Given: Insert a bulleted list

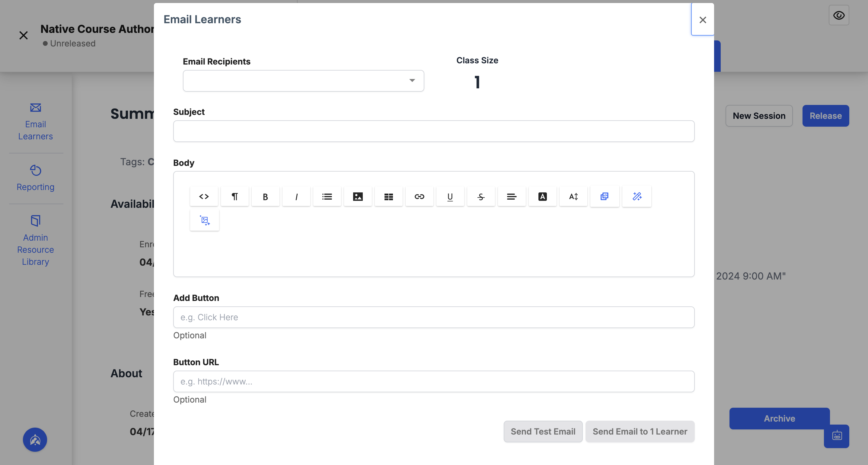Looking at the screenshot, I should coord(327,196).
